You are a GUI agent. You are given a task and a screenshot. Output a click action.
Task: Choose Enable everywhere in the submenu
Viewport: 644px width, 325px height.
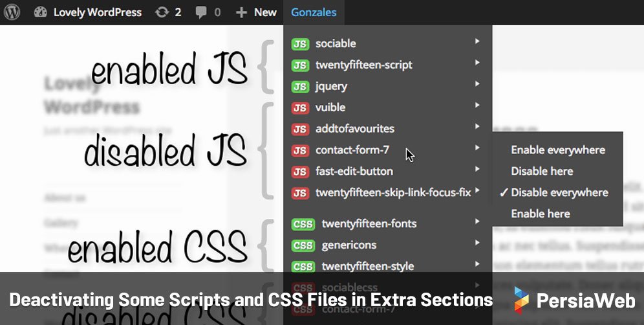point(558,150)
